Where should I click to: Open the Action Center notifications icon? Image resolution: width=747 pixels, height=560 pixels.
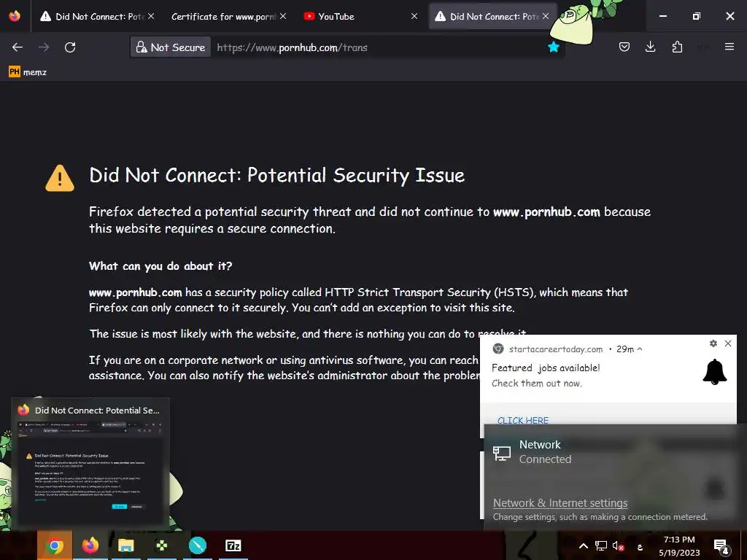tap(721, 546)
